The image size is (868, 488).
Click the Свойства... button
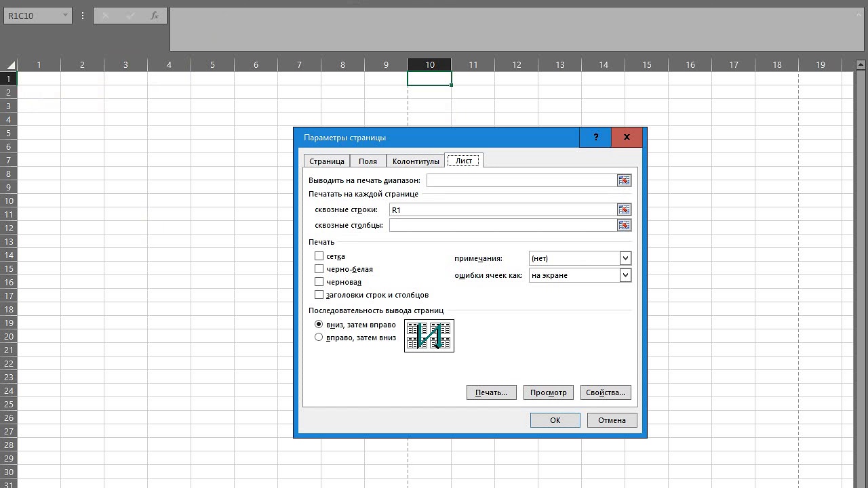[606, 392]
